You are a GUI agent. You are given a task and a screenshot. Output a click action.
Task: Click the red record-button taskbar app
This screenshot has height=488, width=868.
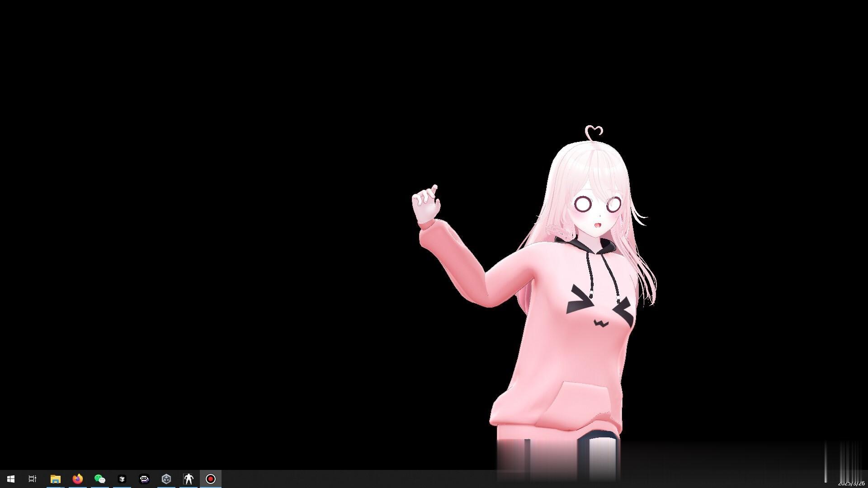point(211,479)
